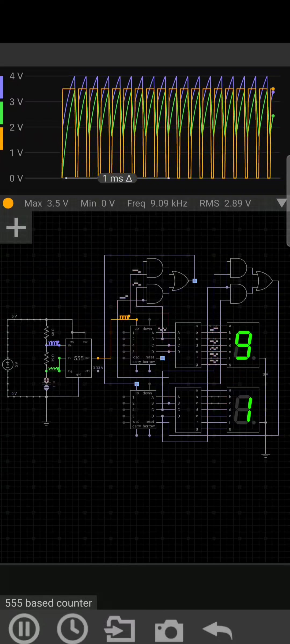The height and width of the screenshot is (644, 290).
Task: Select the purple scope channel color bar
Action: click(1, 87)
